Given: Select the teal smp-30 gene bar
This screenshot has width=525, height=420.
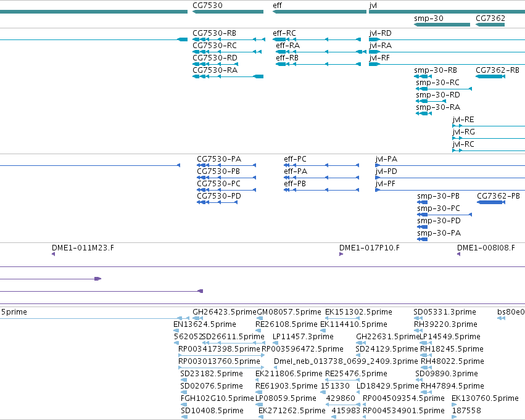Looking at the screenshot, I should [x=442, y=25].
